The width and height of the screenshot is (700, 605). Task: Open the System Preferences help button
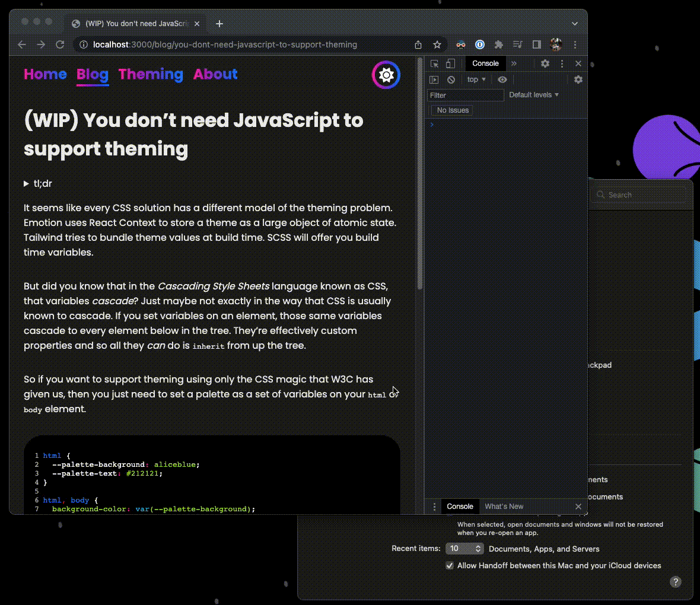tap(676, 582)
